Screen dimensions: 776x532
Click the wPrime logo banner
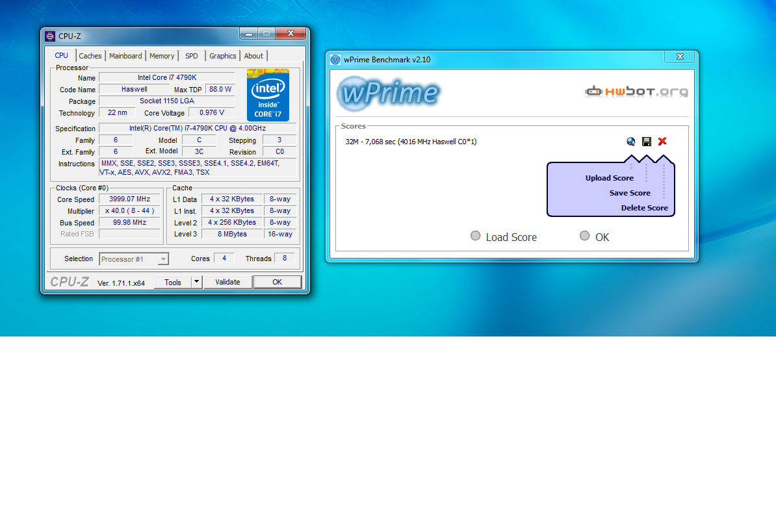[x=388, y=93]
